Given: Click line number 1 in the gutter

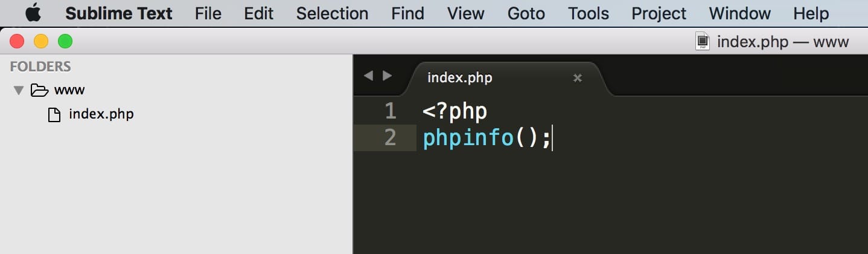Looking at the screenshot, I should (x=390, y=111).
